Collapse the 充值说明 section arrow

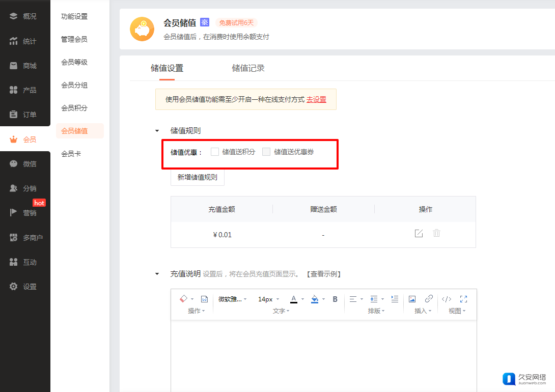point(157,274)
